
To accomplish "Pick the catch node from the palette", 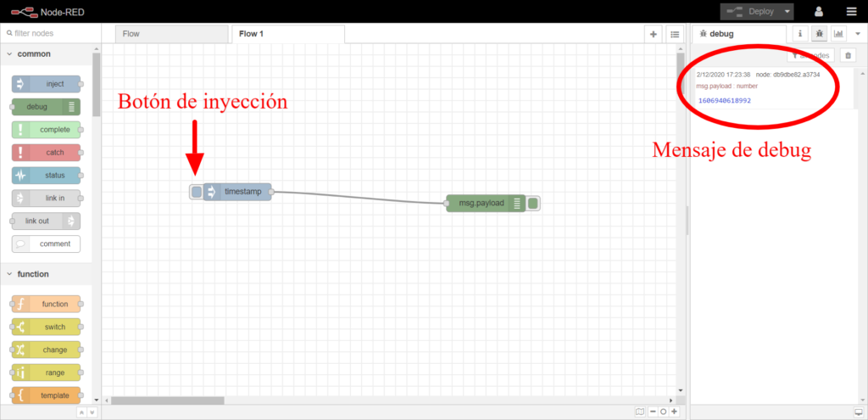I will (46, 153).
